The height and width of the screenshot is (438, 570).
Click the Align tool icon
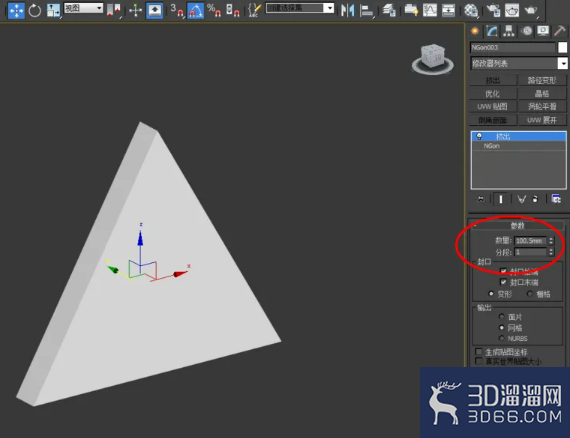[366, 10]
